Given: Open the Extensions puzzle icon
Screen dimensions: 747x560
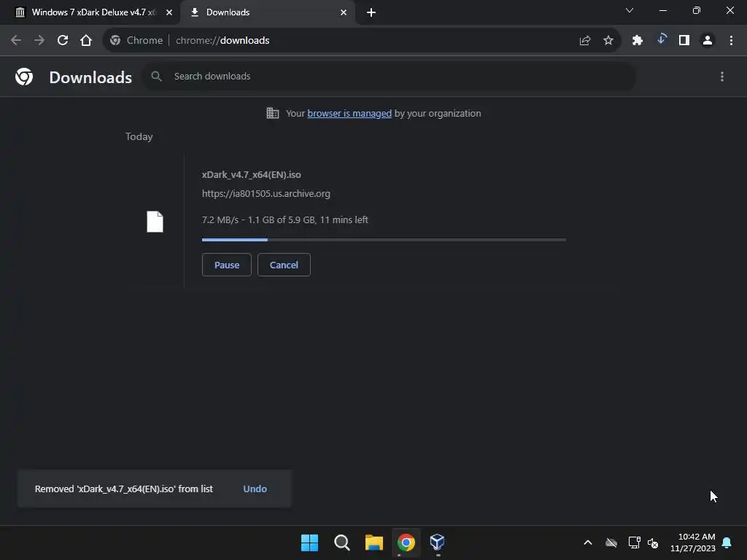Looking at the screenshot, I should click(x=638, y=41).
